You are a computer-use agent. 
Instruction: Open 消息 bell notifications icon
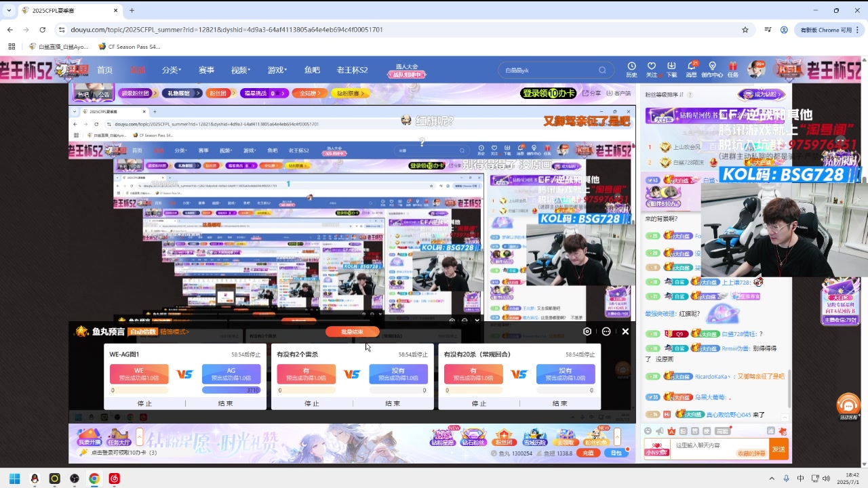pyautogui.click(x=692, y=66)
